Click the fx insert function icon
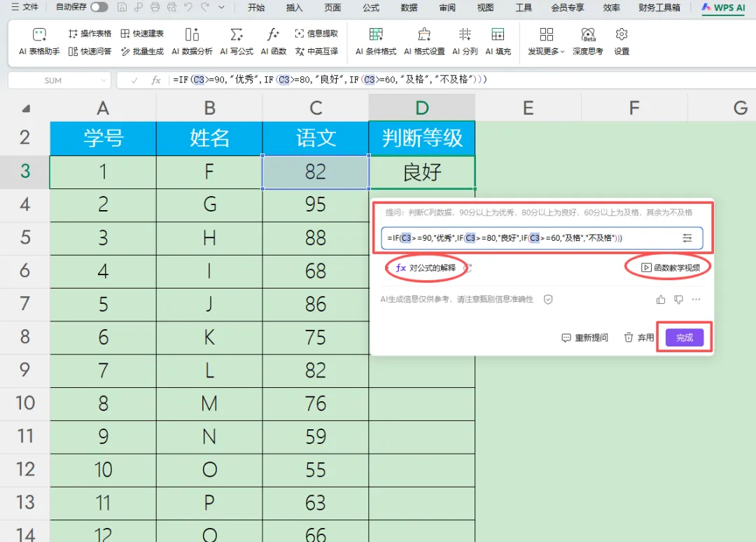This screenshot has width=756, height=542. [x=155, y=81]
